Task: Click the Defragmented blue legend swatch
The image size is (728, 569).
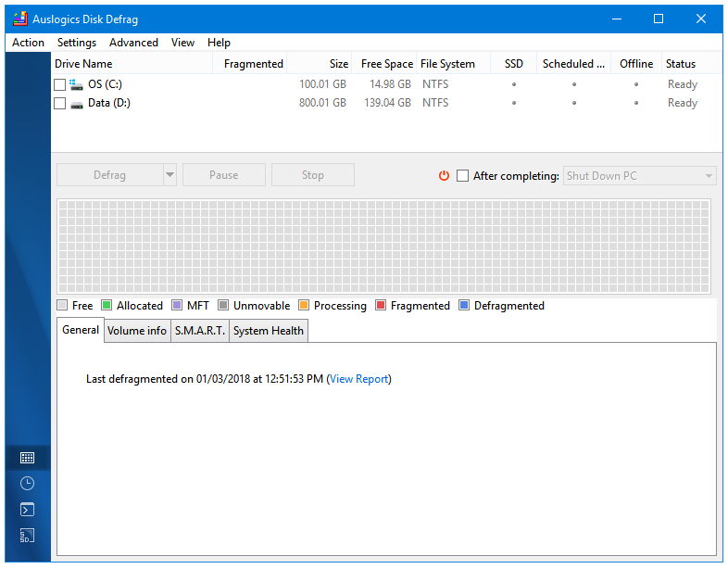Action: [x=464, y=305]
